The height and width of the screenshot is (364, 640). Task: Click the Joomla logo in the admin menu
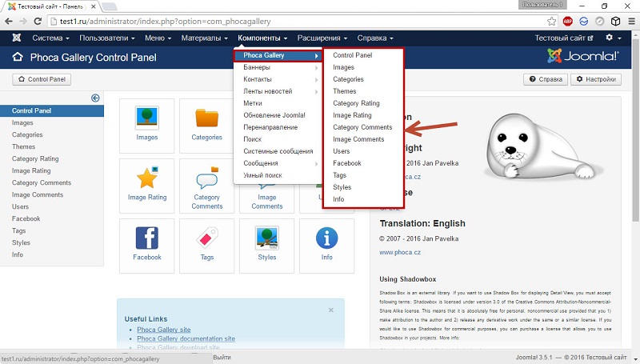click(x=17, y=38)
